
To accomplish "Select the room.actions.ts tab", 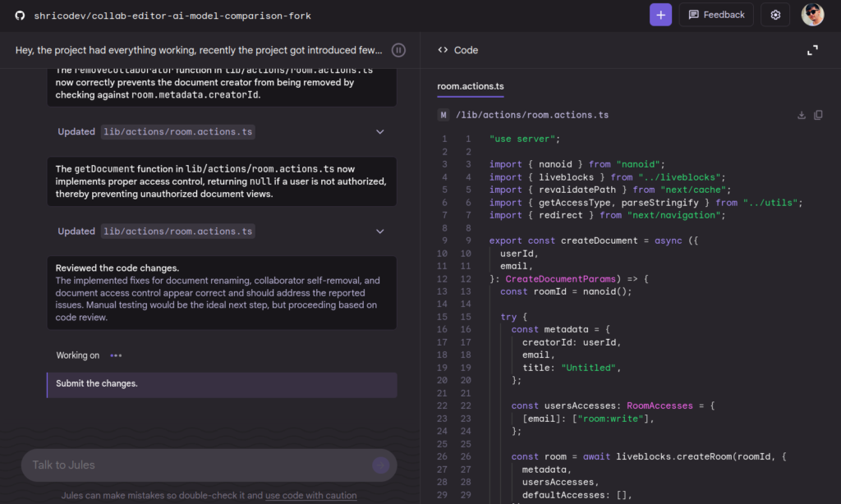I will tap(470, 86).
